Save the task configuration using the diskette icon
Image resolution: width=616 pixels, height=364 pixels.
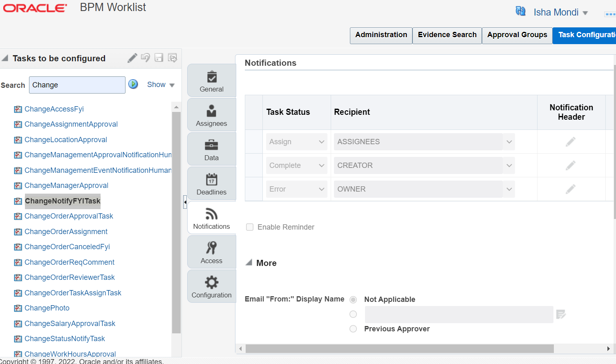(x=159, y=58)
